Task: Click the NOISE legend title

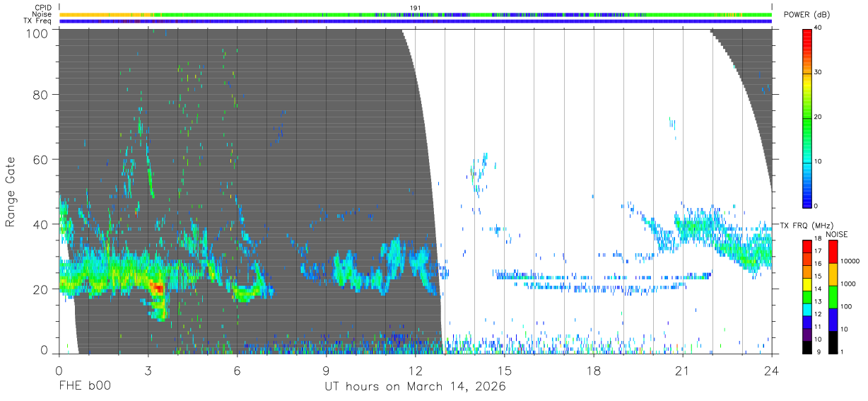Action: point(837,234)
